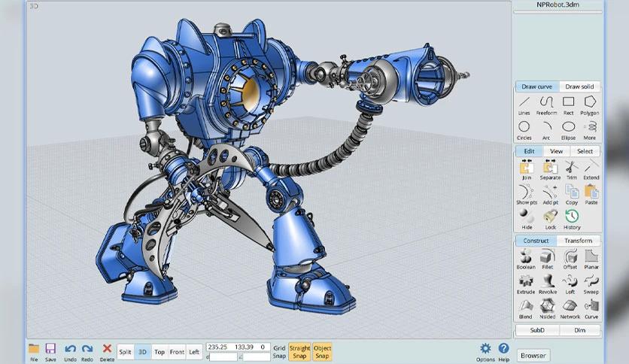This screenshot has height=364, width=629.
Task: Open the Construct tab
Action: [x=536, y=241]
